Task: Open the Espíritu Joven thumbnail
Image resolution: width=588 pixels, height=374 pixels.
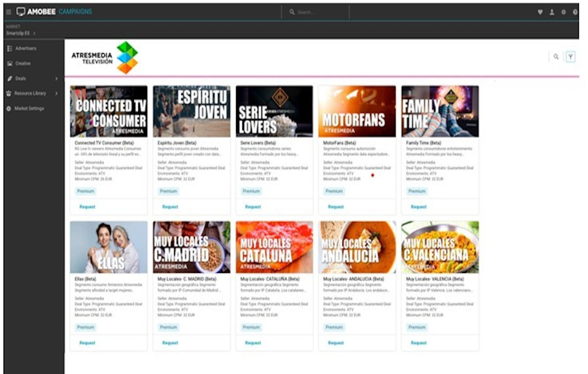Action: (192, 111)
